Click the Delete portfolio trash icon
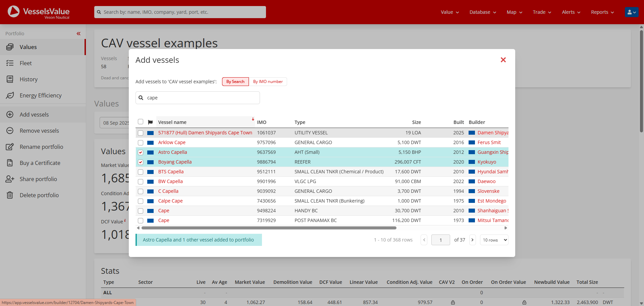The width and height of the screenshot is (644, 306). click(x=10, y=195)
